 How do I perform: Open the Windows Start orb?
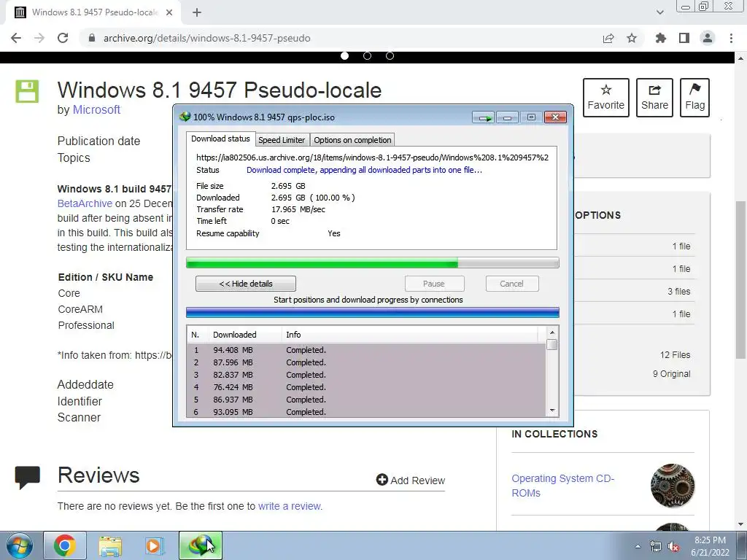point(20,546)
